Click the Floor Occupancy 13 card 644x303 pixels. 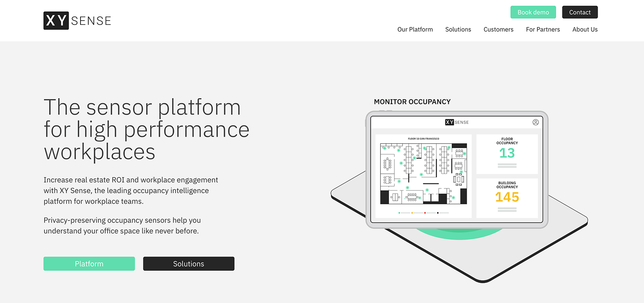(x=507, y=154)
